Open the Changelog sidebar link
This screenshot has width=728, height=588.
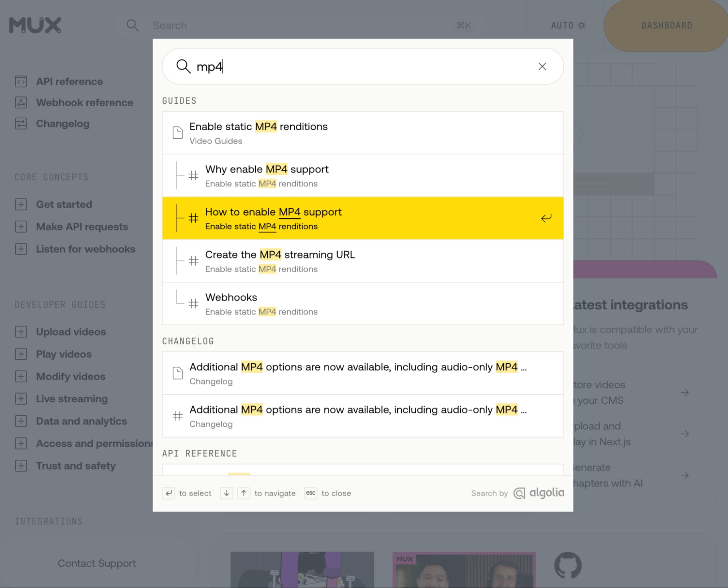pos(63,124)
